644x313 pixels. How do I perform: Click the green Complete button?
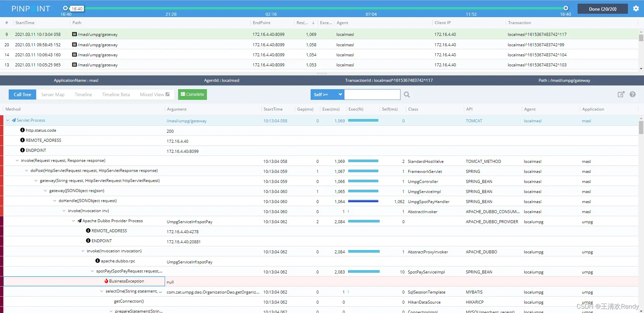tap(193, 95)
